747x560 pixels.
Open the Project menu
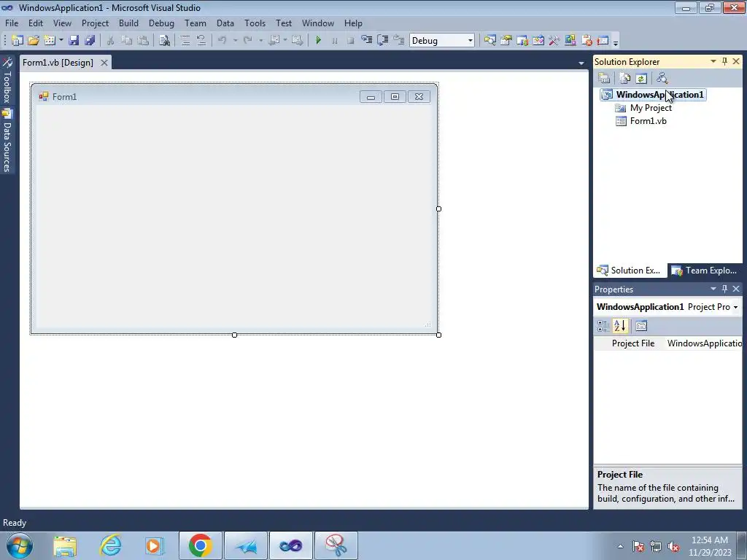click(x=95, y=23)
